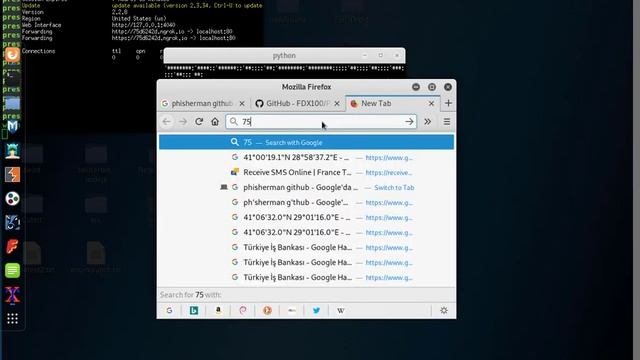The width and height of the screenshot is (640, 360).
Task: Close the python window
Action: pos(397,56)
